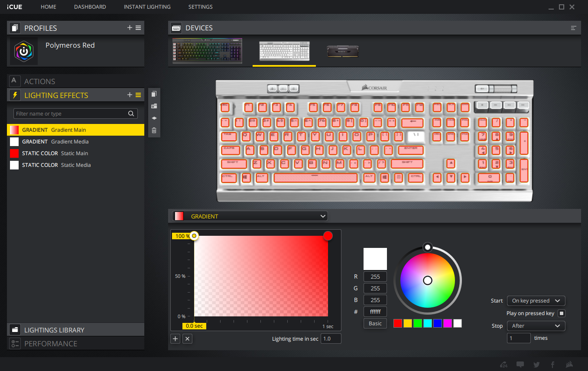Image resolution: width=588 pixels, height=371 pixels.
Task: Click the copy lighting effect icon
Action: tap(154, 94)
